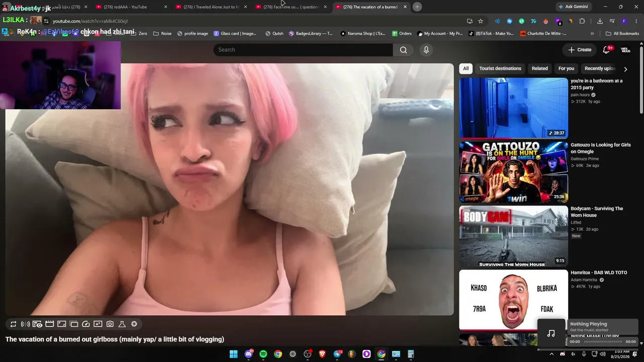Click title 'you're in a bathroom at a 2015 party'
This screenshot has width=644, height=362.
(x=596, y=84)
